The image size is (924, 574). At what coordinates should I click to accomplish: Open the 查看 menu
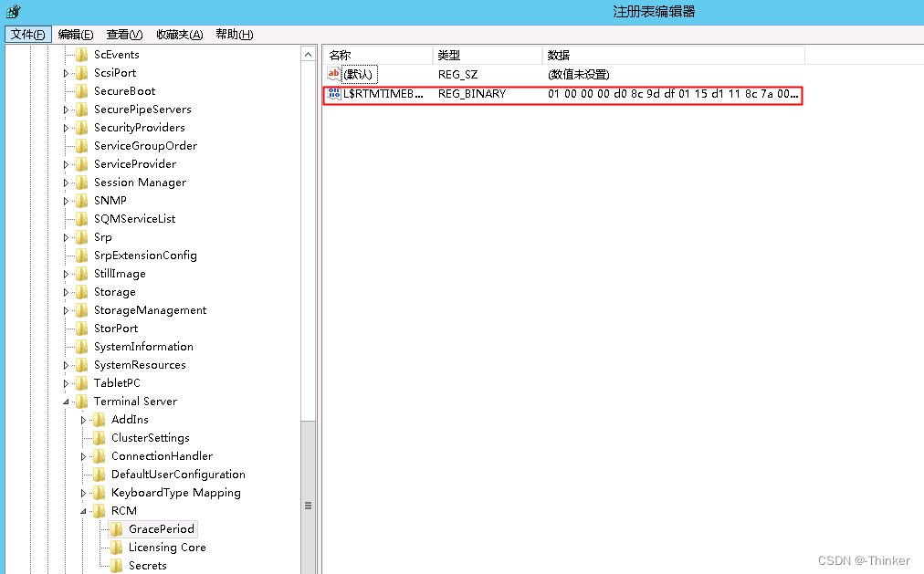pyautogui.click(x=123, y=34)
